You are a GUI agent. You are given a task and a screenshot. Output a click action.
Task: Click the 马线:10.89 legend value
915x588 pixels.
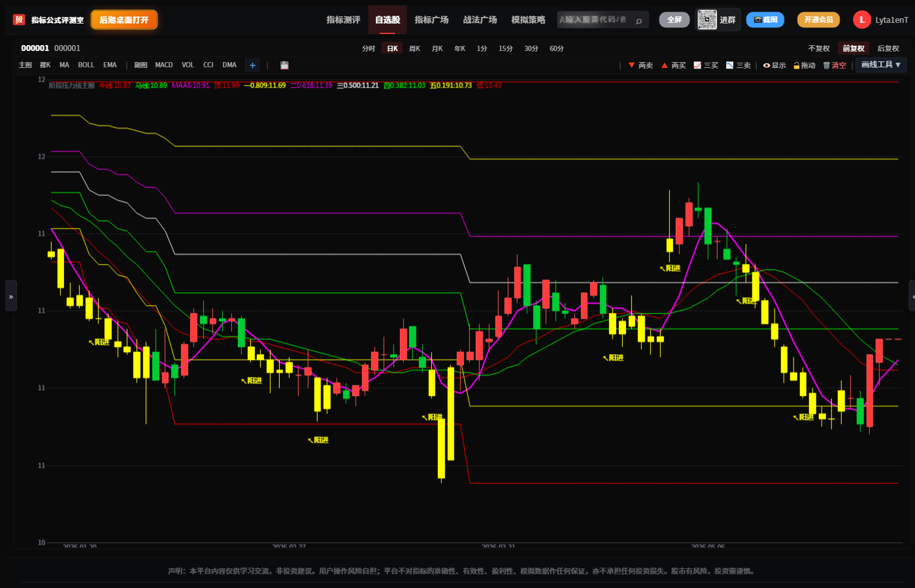151,86
